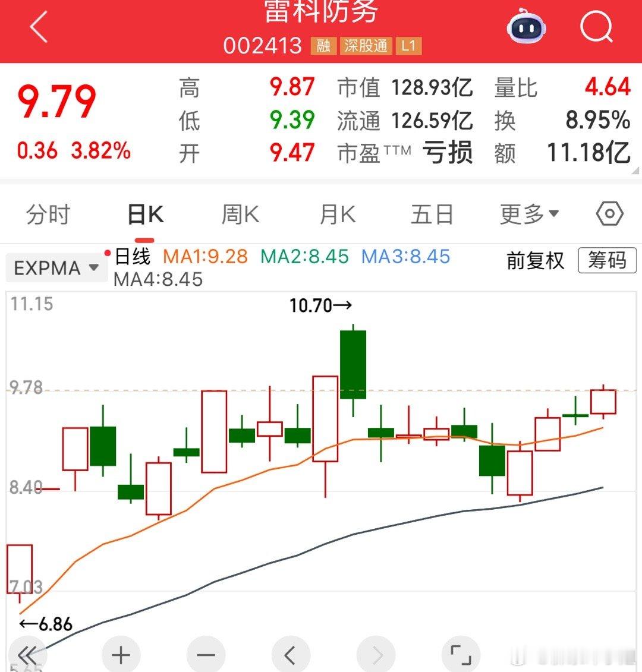Open chart settings hexagon icon
This screenshot has height=672, width=642.
(x=609, y=214)
